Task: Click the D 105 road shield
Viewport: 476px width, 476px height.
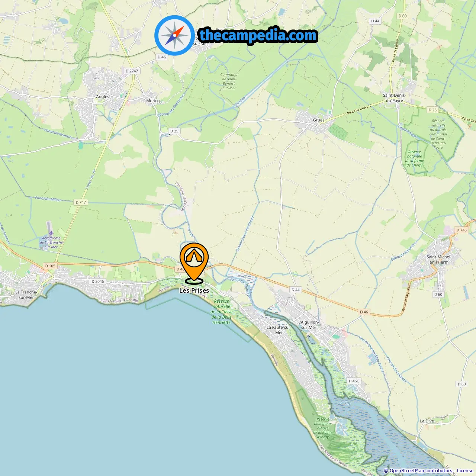Action: (50, 266)
